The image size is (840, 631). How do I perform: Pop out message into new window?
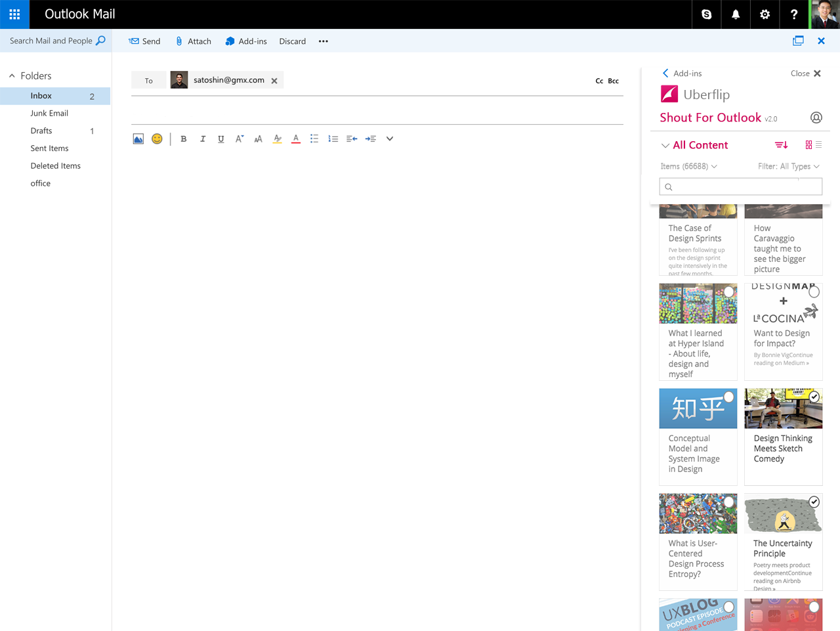click(x=798, y=41)
